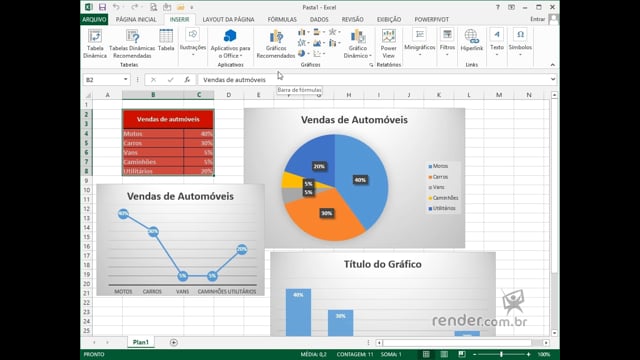Viewport: 640px width, 360px height.
Task: Switch to POWERPIVOT tab
Action: 431,19
